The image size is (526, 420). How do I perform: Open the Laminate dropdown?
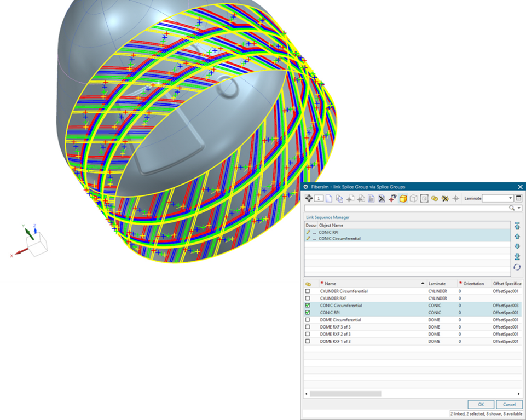(x=510, y=198)
